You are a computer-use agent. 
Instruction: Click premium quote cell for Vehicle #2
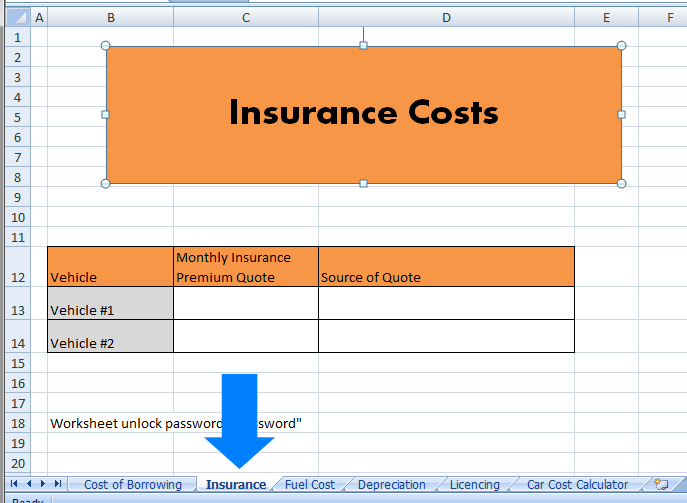246,336
